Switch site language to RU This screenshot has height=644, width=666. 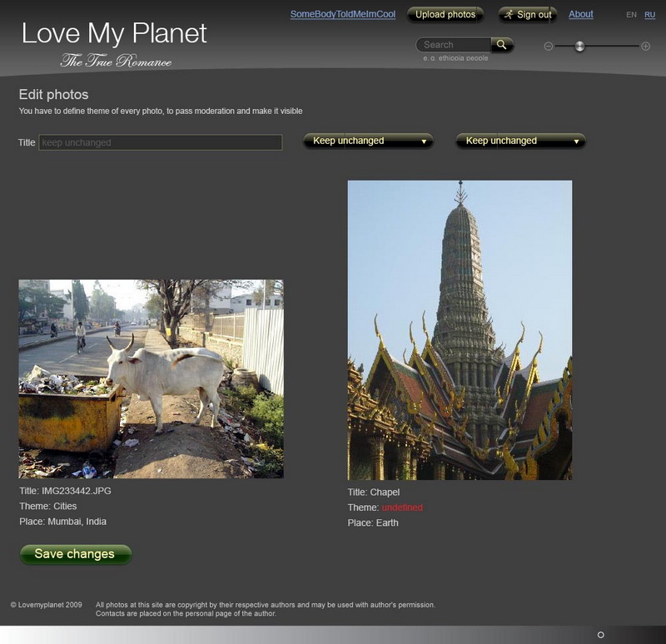coord(652,13)
